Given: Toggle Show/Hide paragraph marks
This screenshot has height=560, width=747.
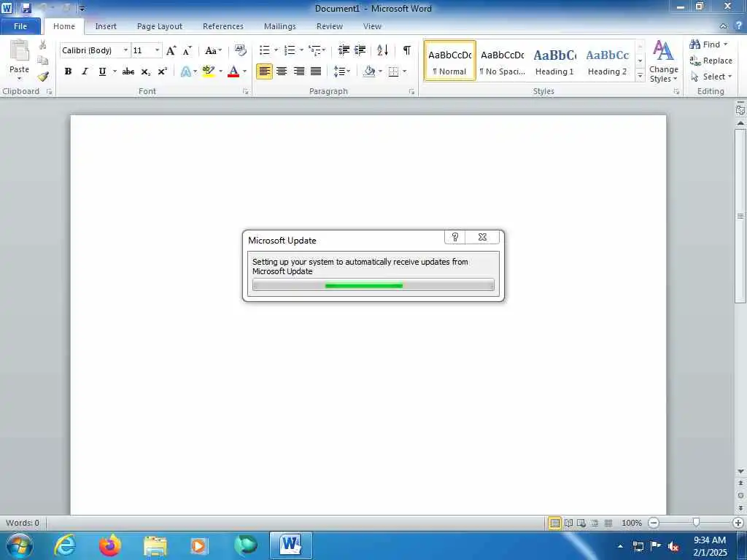Looking at the screenshot, I should [407, 50].
